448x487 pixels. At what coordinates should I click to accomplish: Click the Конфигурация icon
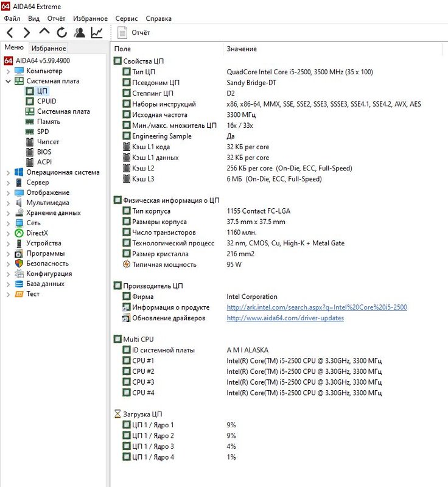click(x=19, y=273)
